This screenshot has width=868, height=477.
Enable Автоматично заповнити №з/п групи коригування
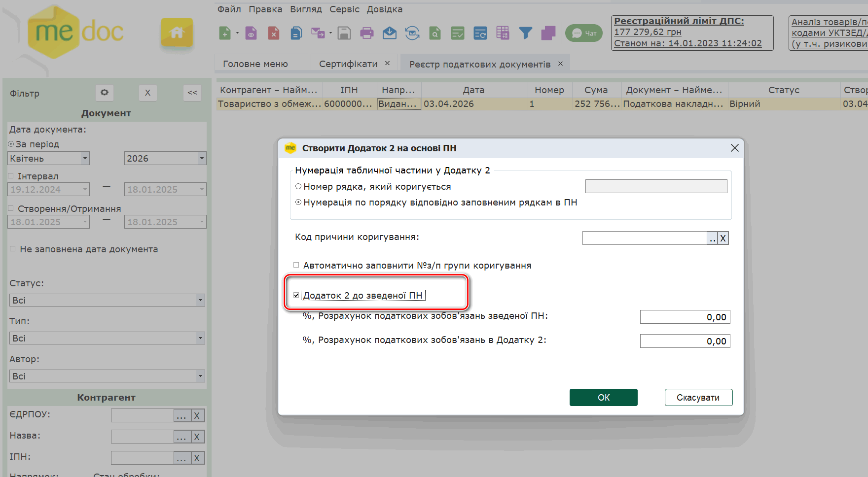(296, 265)
